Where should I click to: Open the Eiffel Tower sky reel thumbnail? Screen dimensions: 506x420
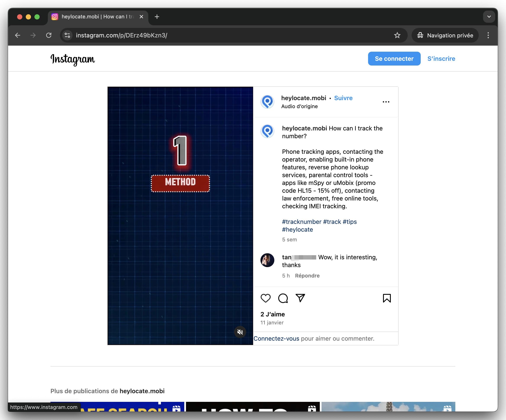tap(388, 407)
